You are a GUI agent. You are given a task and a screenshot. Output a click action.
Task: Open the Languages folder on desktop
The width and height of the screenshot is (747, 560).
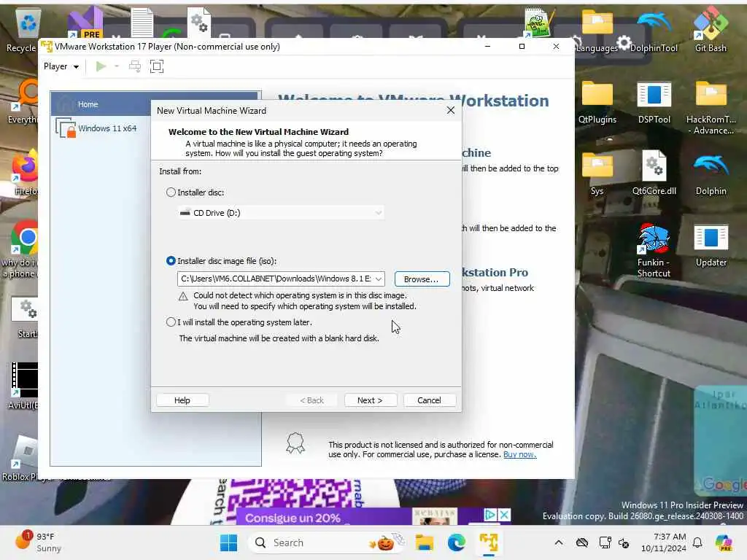point(597,31)
